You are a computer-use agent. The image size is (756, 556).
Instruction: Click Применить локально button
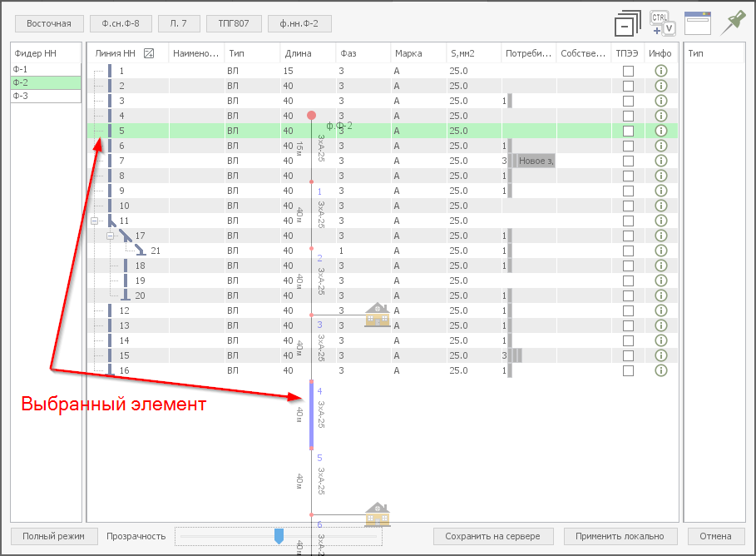coord(620,536)
